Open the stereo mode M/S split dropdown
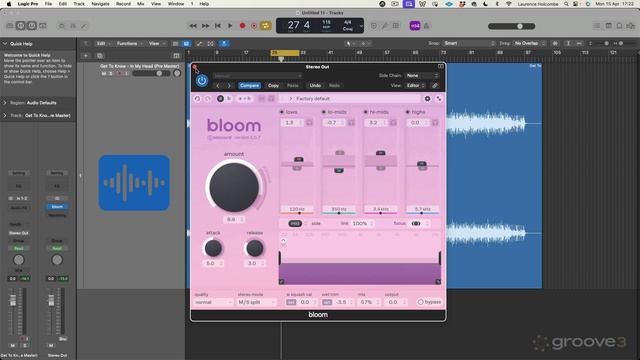Image resolution: width=640 pixels, height=360 pixels. 257,302
